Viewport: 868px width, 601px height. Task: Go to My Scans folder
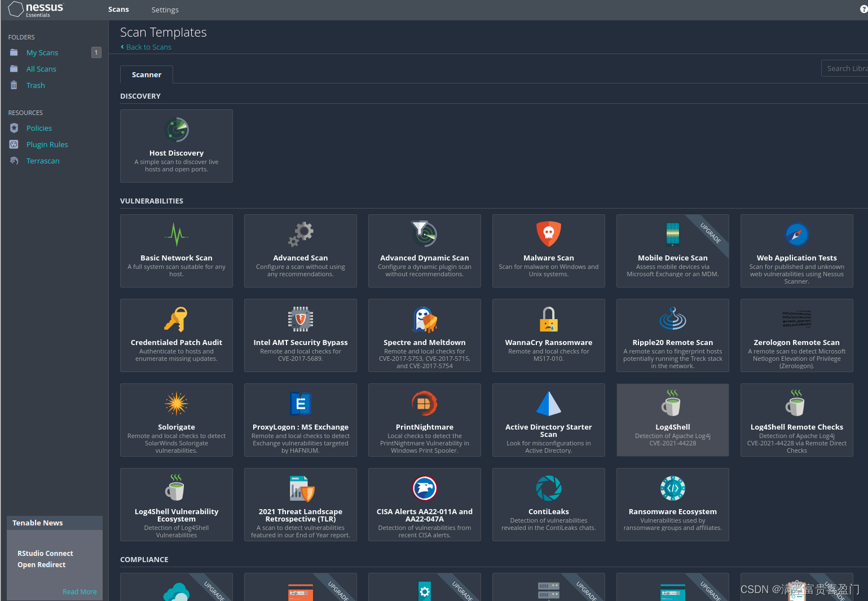coord(42,52)
